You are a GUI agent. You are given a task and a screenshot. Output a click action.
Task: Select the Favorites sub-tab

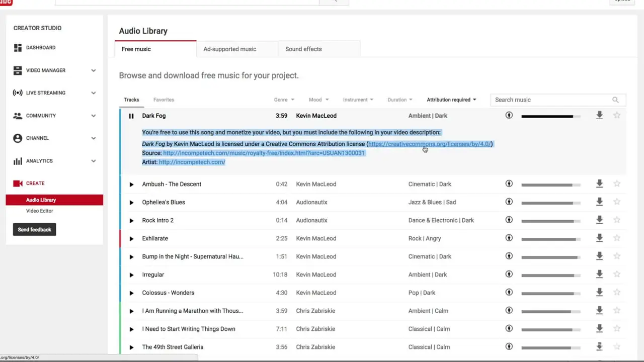click(164, 100)
